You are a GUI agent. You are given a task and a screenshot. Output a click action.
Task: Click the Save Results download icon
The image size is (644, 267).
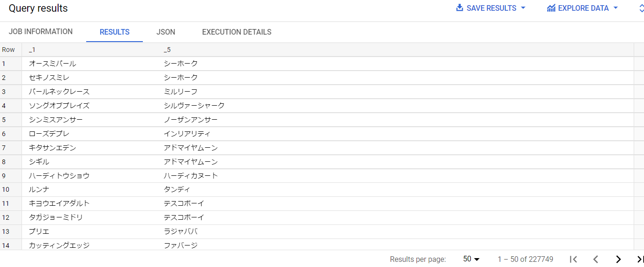[x=459, y=8]
